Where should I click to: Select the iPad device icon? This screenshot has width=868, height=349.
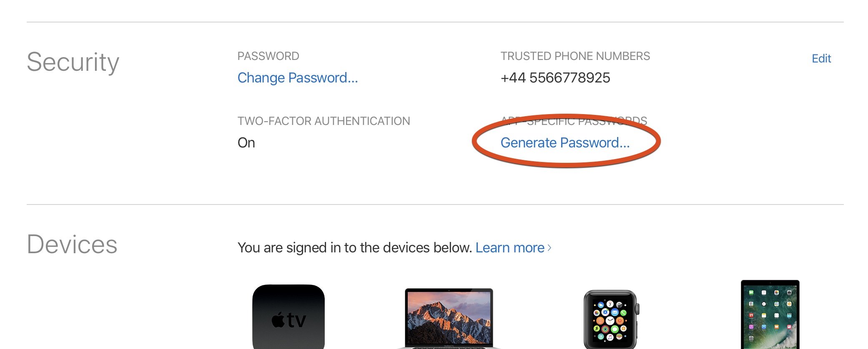coord(770,319)
